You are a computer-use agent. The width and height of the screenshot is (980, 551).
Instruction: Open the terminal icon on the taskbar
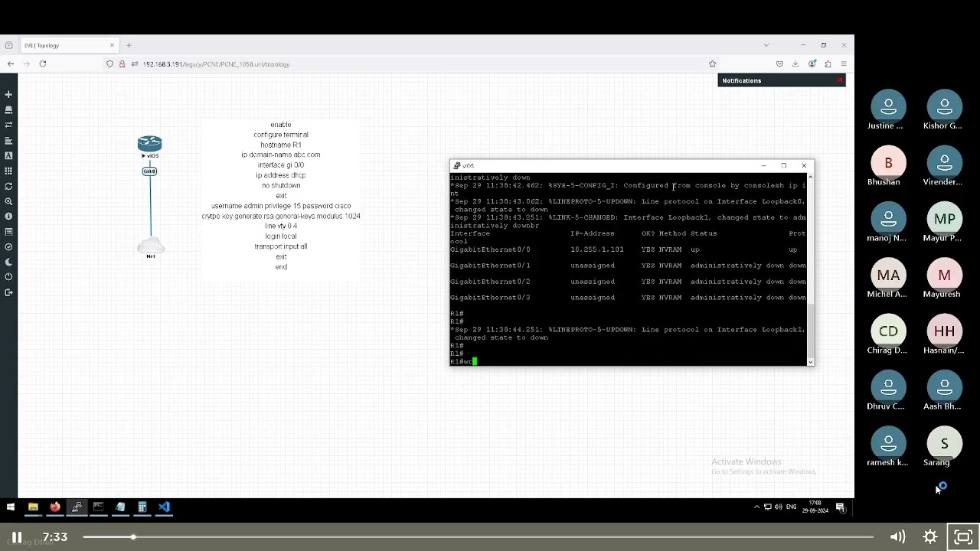point(98,507)
